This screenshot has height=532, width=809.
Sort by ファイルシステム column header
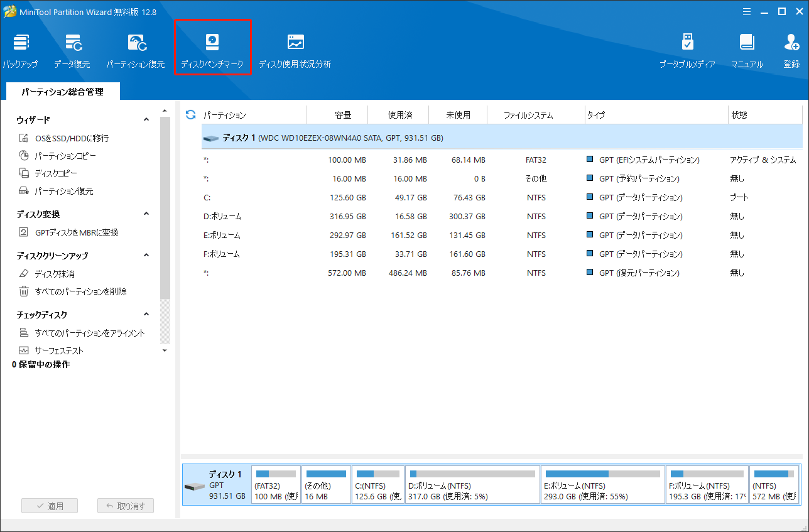pyautogui.click(x=536, y=116)
